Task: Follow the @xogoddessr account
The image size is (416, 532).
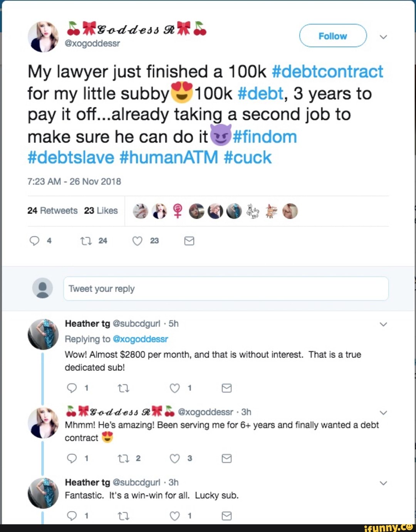Action: [333, 36]
